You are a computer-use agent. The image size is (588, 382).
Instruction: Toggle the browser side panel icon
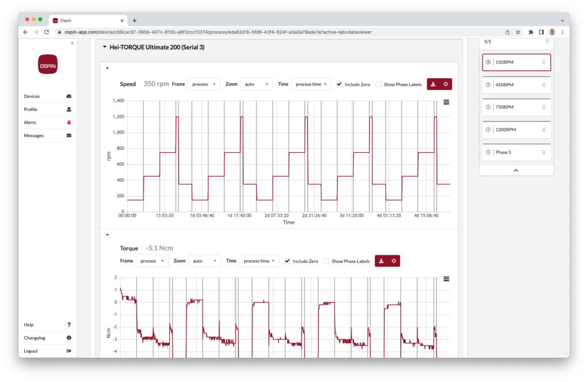click(541, 32)
